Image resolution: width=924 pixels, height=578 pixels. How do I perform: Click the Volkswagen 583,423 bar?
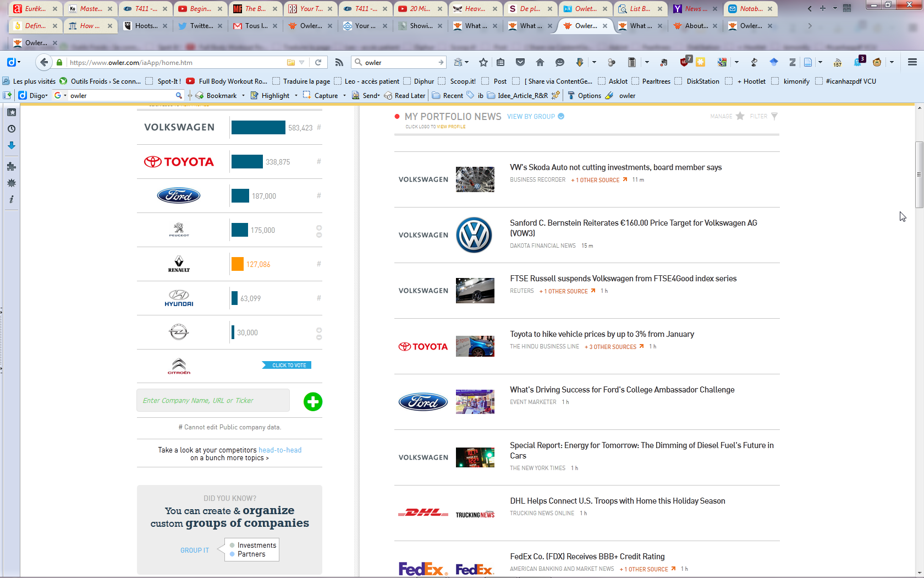(258, 127)
